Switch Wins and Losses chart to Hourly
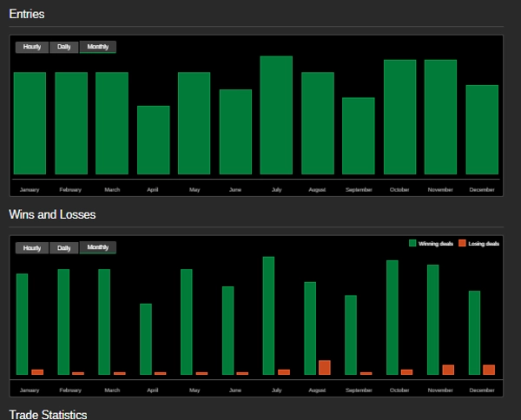The image size is (521, 420). (32, 247)
